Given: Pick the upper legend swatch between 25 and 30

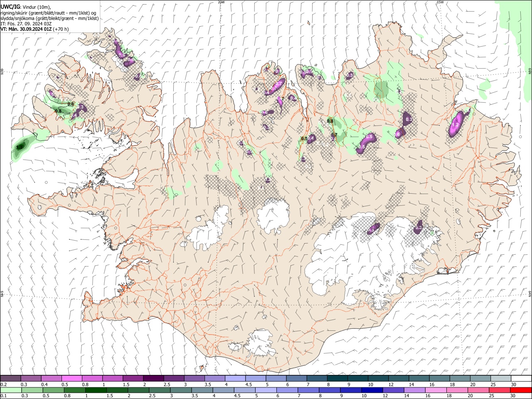Looking at the screenshot, I should (501, 379).
